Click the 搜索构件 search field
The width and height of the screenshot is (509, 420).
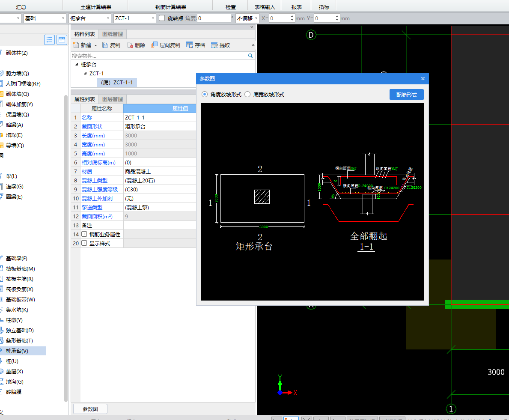pyautogui.click(x=159, y=56)
